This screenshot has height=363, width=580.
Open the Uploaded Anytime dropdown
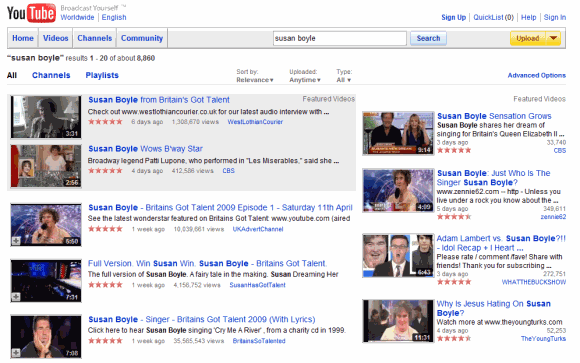pyautogui.click(x=305, y=80)
